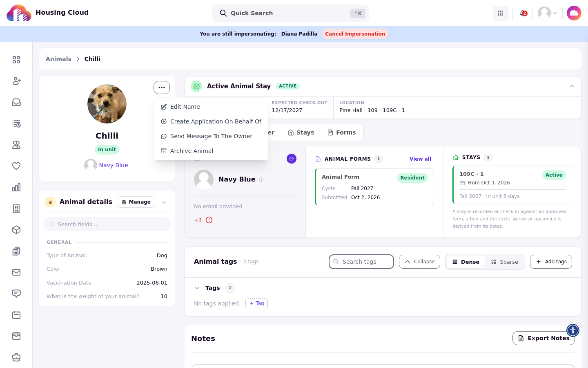Select Archive Animal menu item
The image size is (588, 368).
click(211, 151)
